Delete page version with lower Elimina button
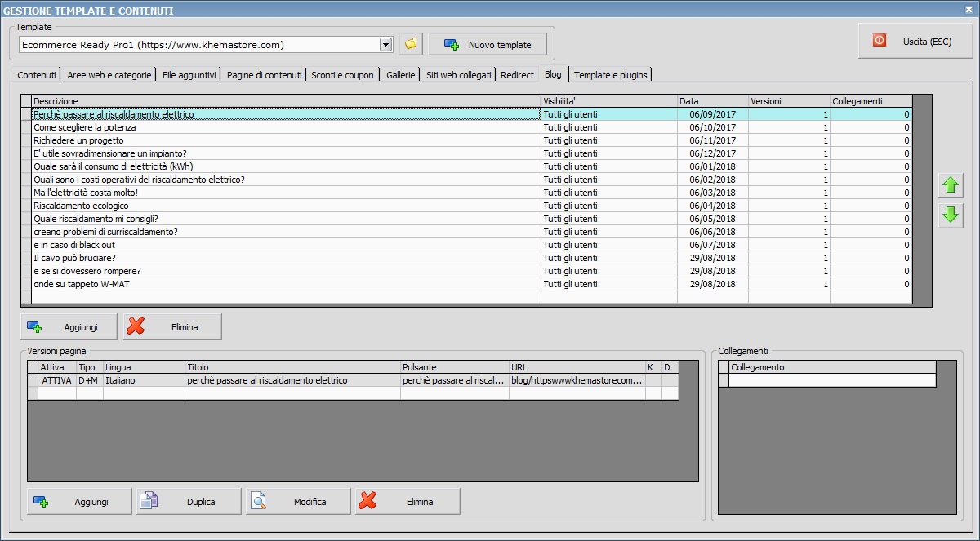 click(408, 502)
